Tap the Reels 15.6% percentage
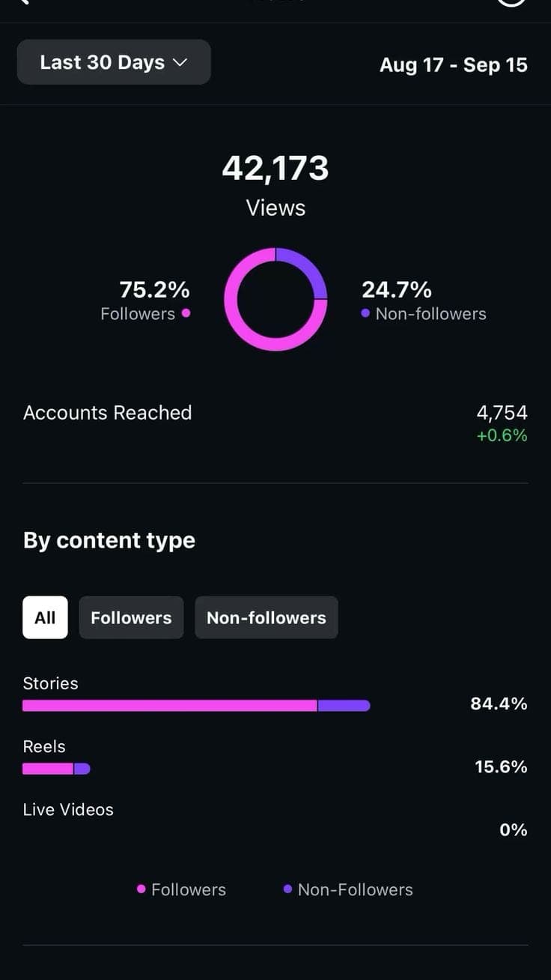This screenshot has height=980, width=551. click(501, 766)
